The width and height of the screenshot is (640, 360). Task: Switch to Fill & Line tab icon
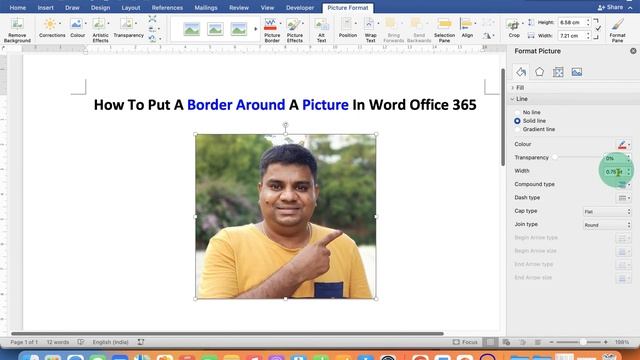[x=521, y=72]
